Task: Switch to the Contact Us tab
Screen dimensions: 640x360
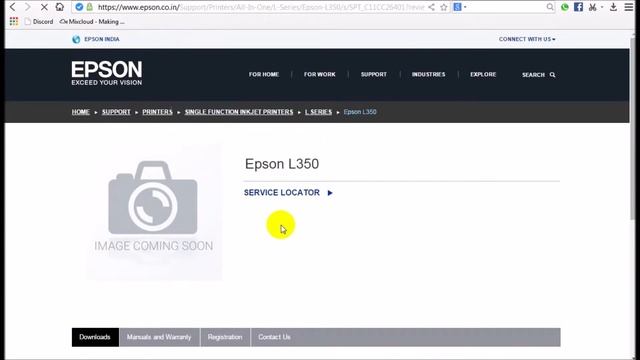Action: click(x=274, y=337)
